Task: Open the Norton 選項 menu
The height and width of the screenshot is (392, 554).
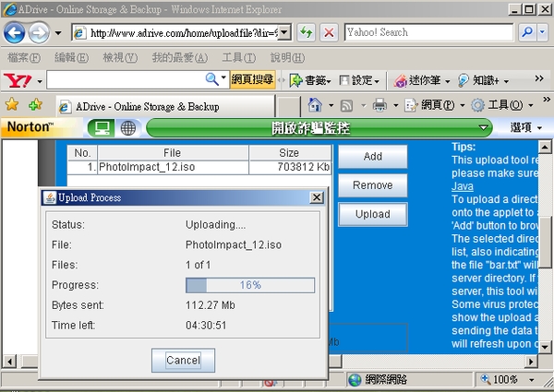Action: pyautogui.click(x=525, y=127)
